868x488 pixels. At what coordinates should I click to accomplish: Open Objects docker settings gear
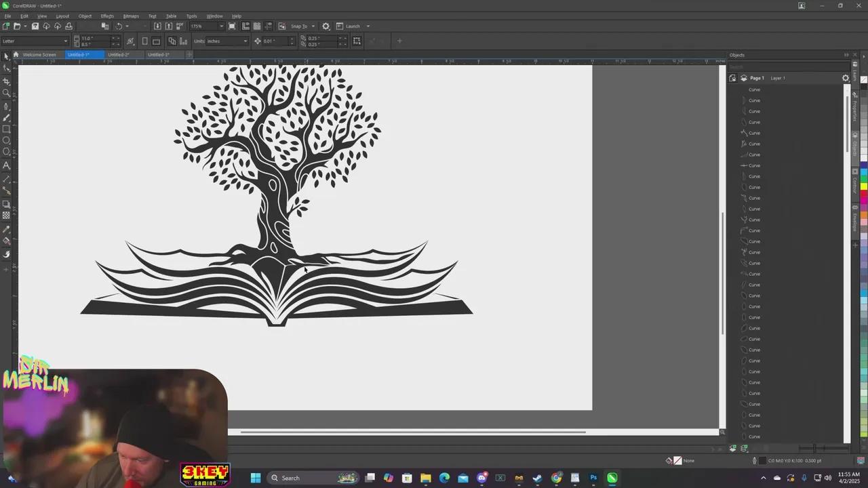click(846, 78)
